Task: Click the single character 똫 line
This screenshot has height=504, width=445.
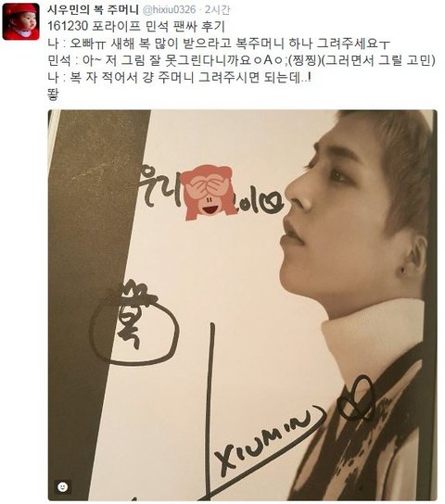Action: pos(54,95)
